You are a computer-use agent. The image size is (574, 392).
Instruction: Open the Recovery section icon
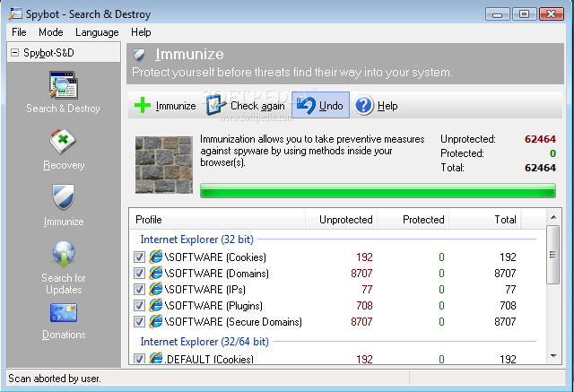pyautogui.click(x=63, y=143)
